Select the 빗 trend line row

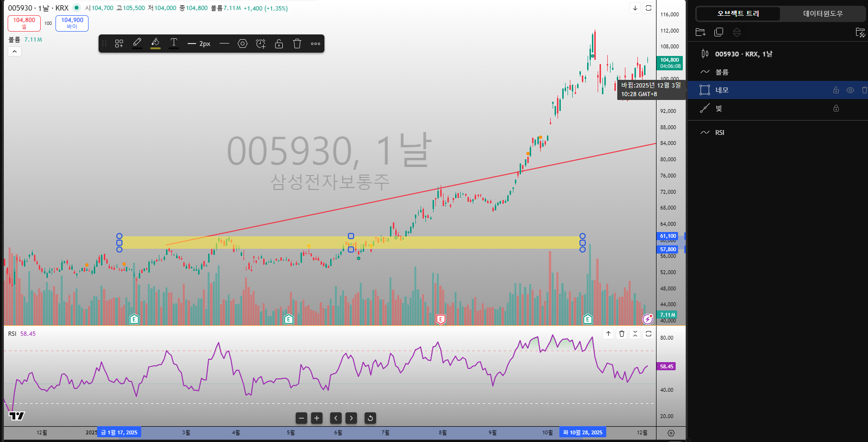coord(778,108)
